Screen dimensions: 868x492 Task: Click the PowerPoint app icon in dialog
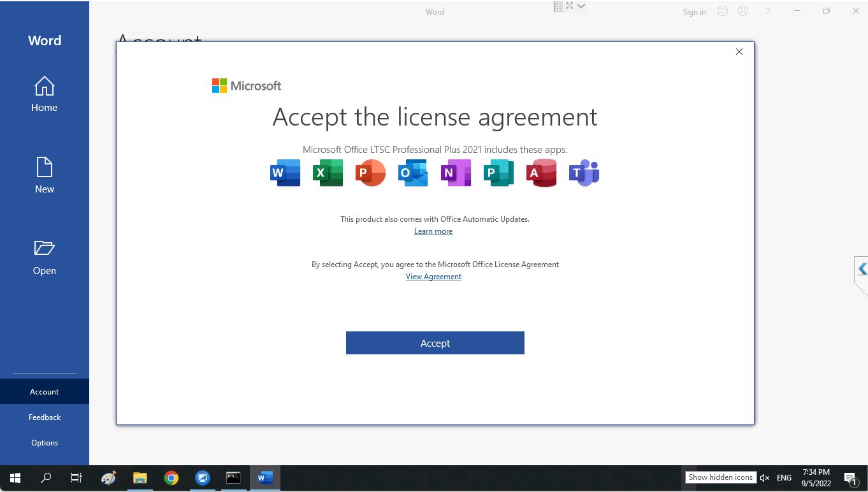click(370, 173)
